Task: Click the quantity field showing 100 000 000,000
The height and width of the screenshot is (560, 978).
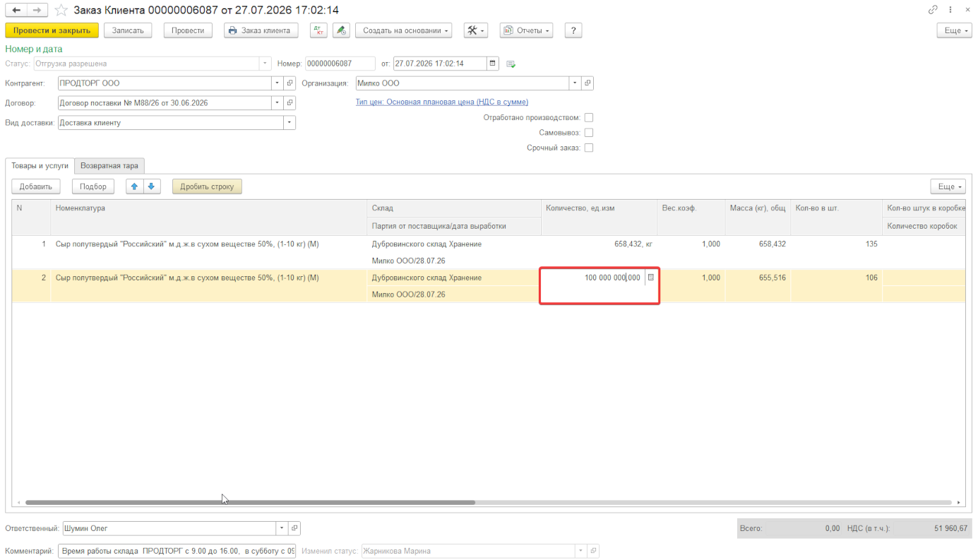Action: pos(593,278)
